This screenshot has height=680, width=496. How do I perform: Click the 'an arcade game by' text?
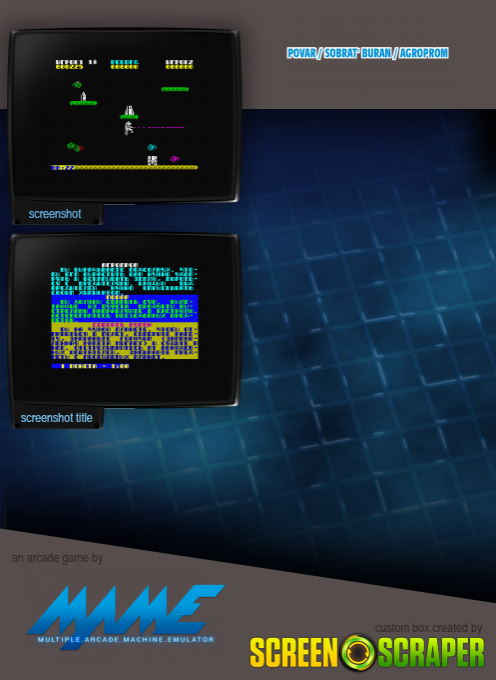(x=57, y=558)
